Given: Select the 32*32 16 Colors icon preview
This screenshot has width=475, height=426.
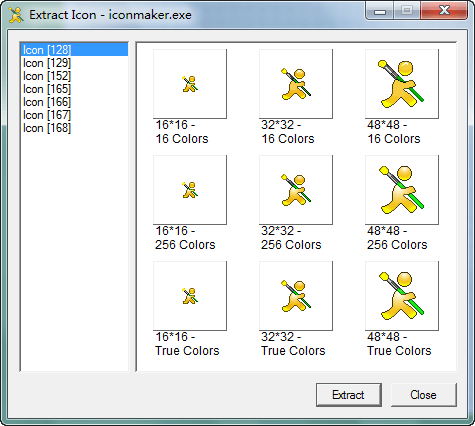Looking at the screenshot, I should (x=296, y=84).
